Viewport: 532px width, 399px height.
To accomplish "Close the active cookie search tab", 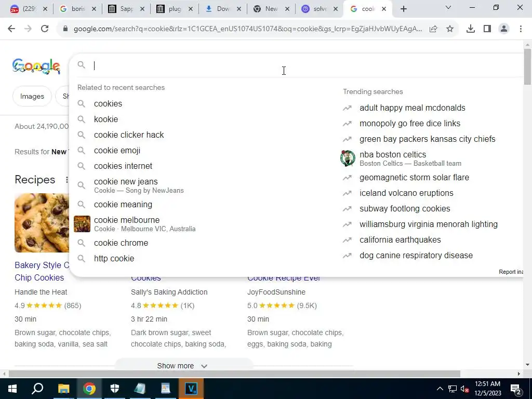I will pyautogui.click(x=384, y=9).
